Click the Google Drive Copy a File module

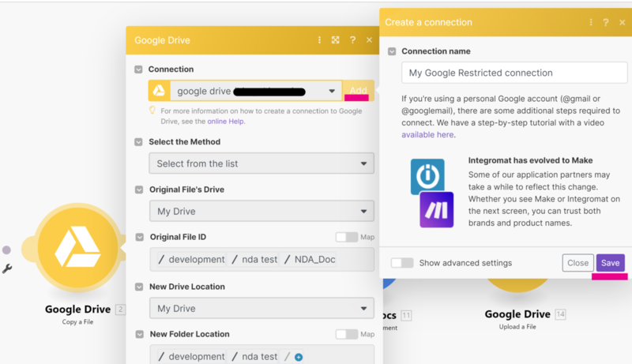77,248
